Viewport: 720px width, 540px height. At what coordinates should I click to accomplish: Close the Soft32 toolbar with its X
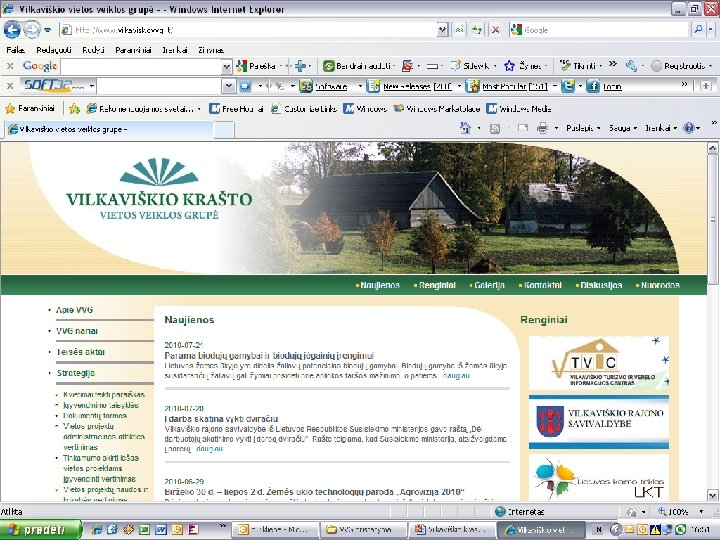tap(10, 86)
